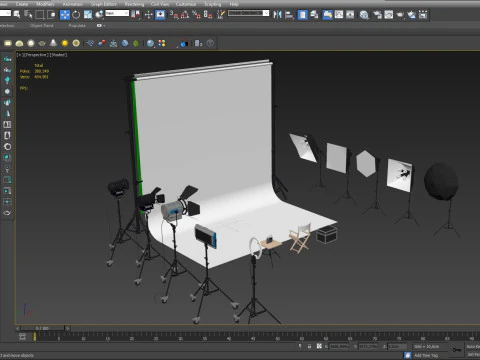Open the Graph Editors menu
The width and height of the screenshot is (480, 360).
click(x=104, y=4)
